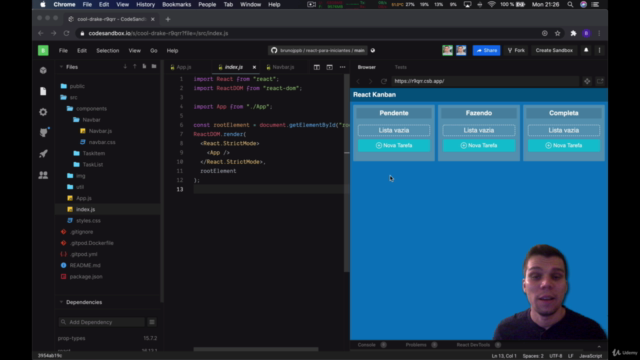Open the Selection menu
The image size is (640, 360).
click(108, 51)
